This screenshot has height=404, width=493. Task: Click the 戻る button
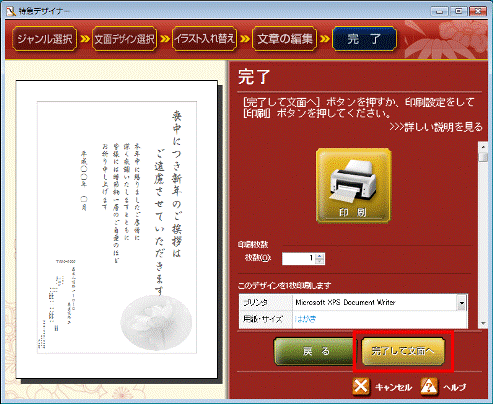click(x=315, y=351)
